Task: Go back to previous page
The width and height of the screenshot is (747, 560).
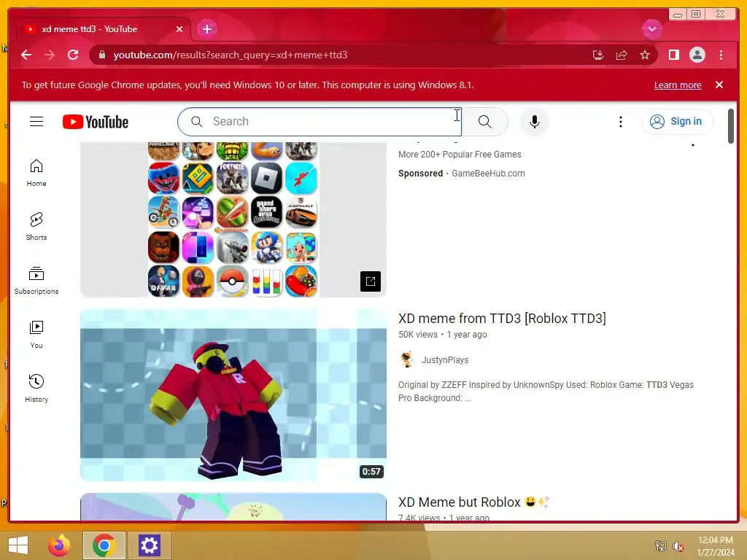Action: [26, 55]
